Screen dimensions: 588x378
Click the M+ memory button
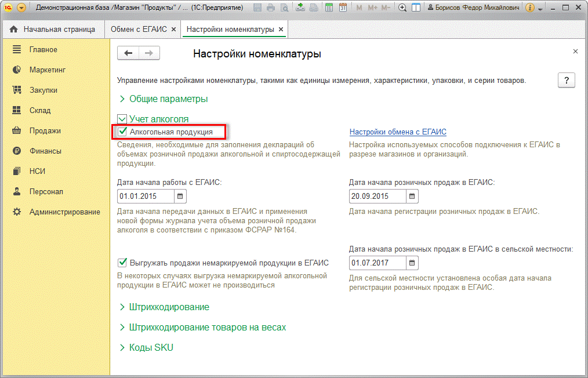(x=372, y=8)
